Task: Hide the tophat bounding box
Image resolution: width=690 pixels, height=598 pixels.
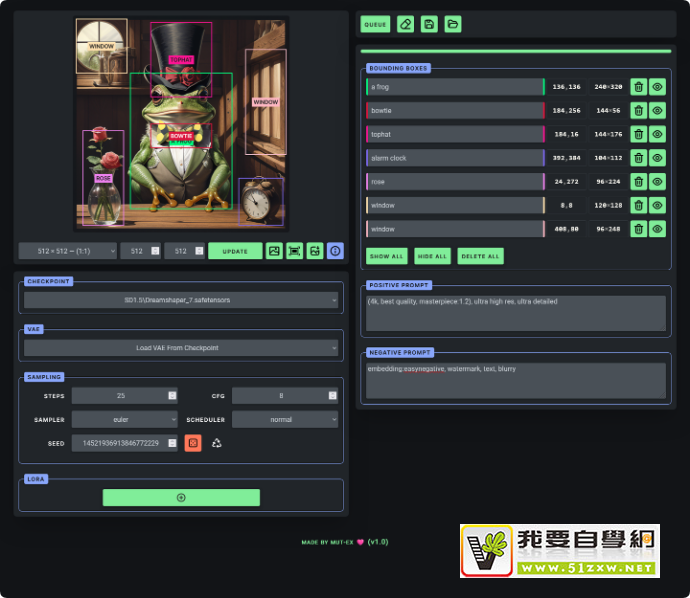Action: point(657,134)
